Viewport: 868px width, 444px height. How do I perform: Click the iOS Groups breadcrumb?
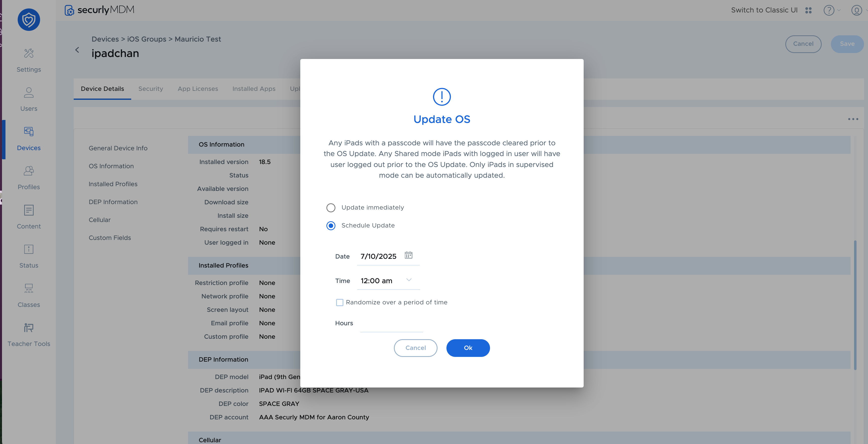pos(147,39)
